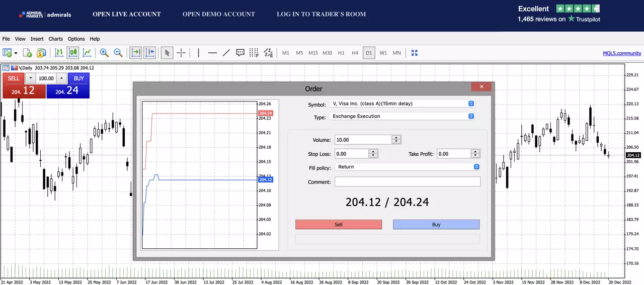Set timeframe to W1
644x285 pixels.
click(383, 53)
